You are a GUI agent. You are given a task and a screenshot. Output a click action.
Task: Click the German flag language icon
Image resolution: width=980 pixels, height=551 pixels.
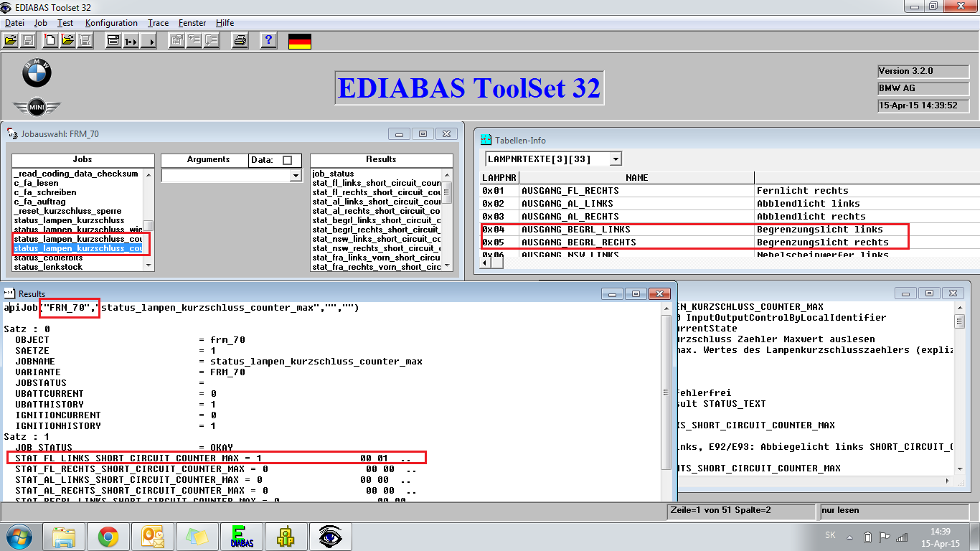click(299, 41)
